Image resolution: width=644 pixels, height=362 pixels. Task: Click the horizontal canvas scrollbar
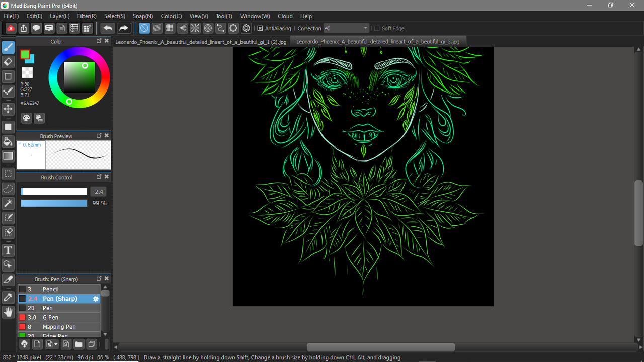point(381,347)
